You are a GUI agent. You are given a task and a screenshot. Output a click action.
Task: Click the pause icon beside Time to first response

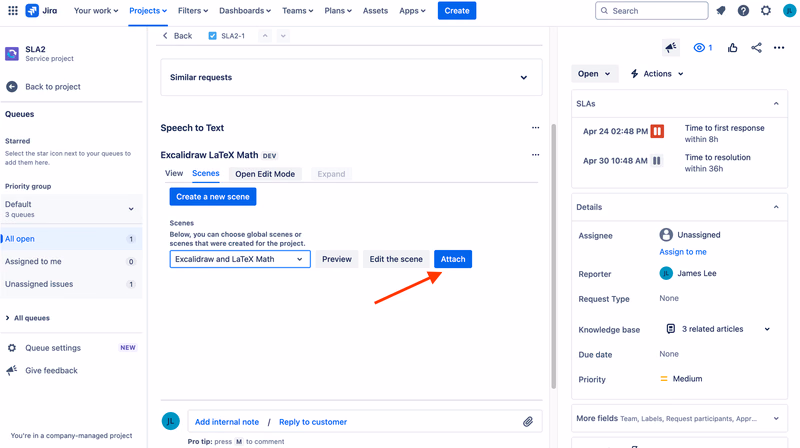tap(657, 131)
